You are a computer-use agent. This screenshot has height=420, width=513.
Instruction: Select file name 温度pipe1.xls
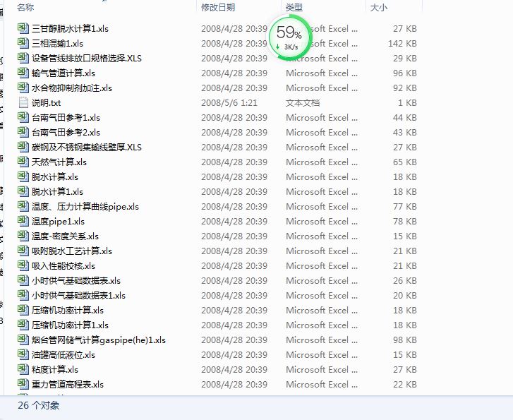coord(59,221)
